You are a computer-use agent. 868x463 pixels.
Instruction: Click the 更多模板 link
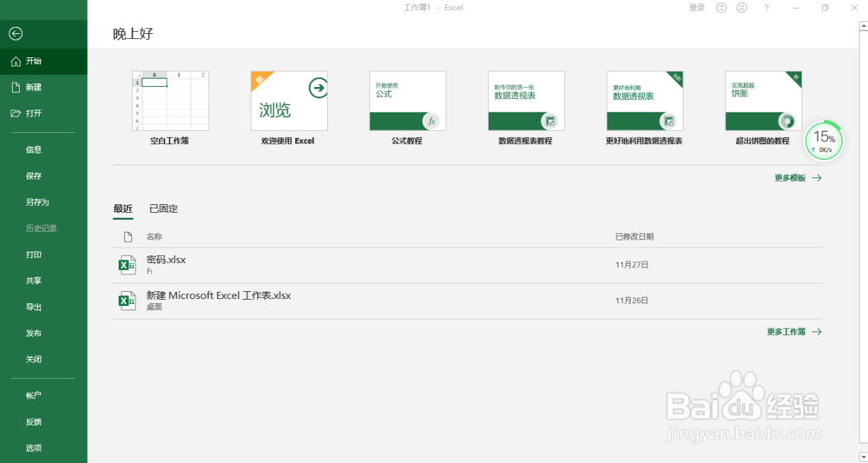click(798, 178)
